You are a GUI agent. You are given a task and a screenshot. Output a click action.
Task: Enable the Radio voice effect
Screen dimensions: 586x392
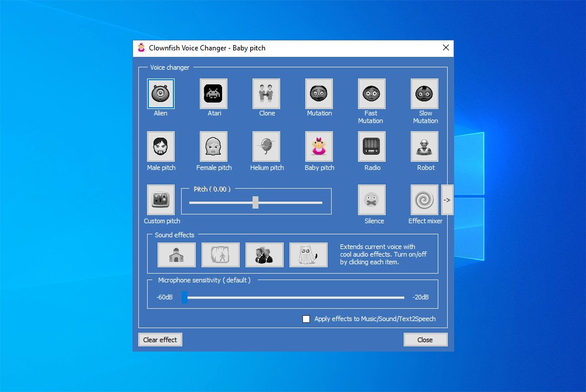point(372,146)
